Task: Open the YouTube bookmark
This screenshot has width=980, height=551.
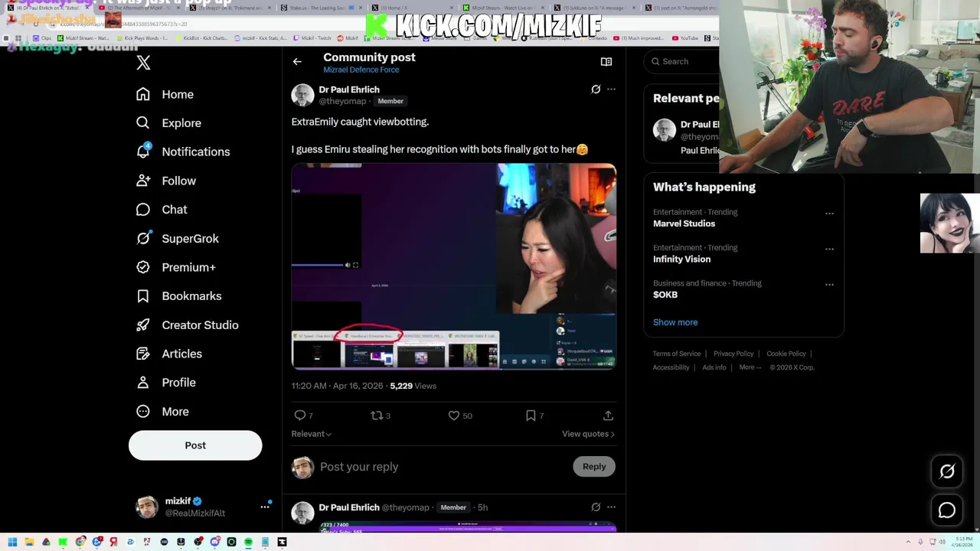Action: pyautogui.click(x=685, y=37)
